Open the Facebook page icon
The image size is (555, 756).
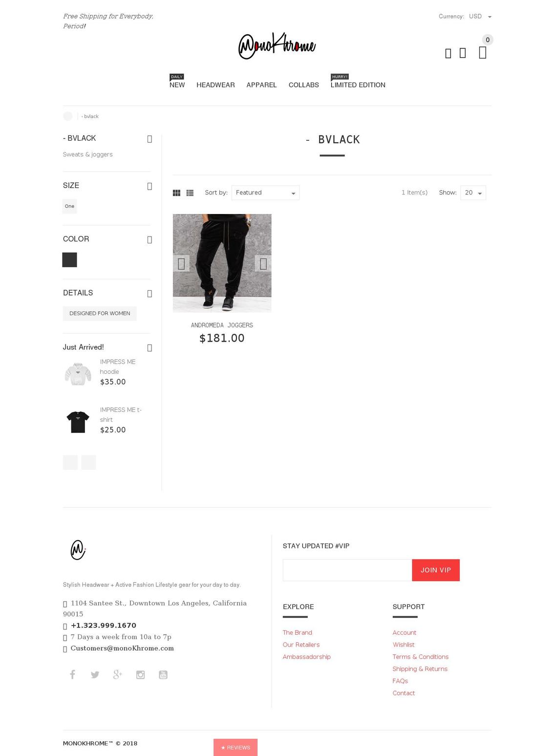click(x=72, y=675)
